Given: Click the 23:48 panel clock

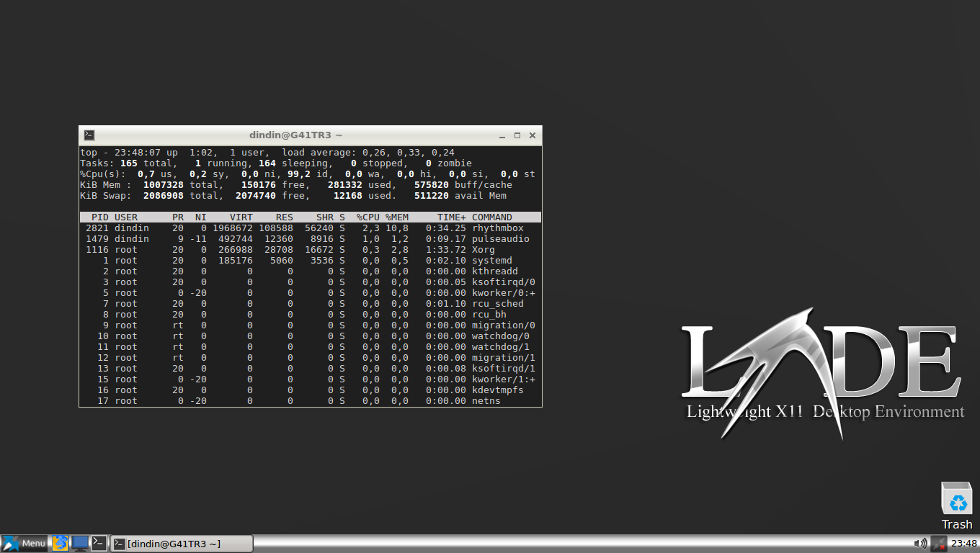Looking at the screenshot, I should [964, 544].
